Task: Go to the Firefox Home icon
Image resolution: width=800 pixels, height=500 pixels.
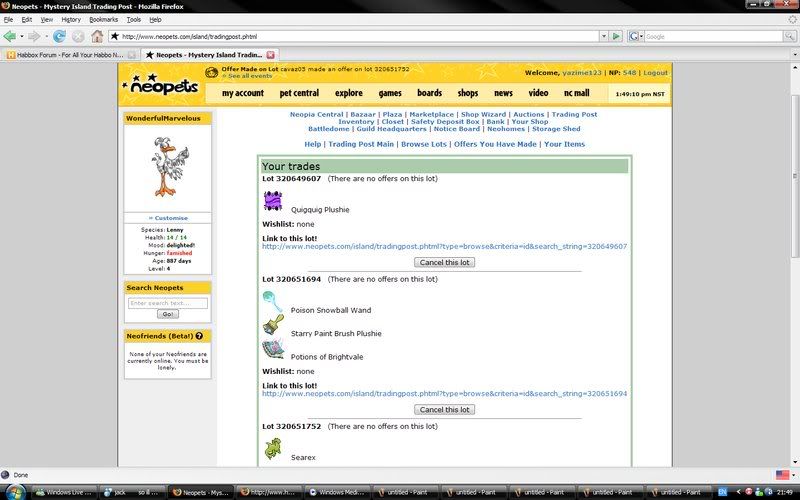Action: pos(97,36)
